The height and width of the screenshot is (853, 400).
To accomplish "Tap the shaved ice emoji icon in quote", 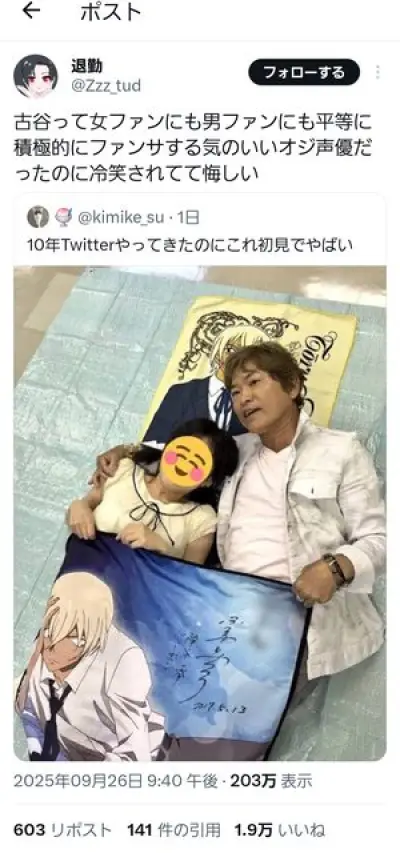I will 64,217.
